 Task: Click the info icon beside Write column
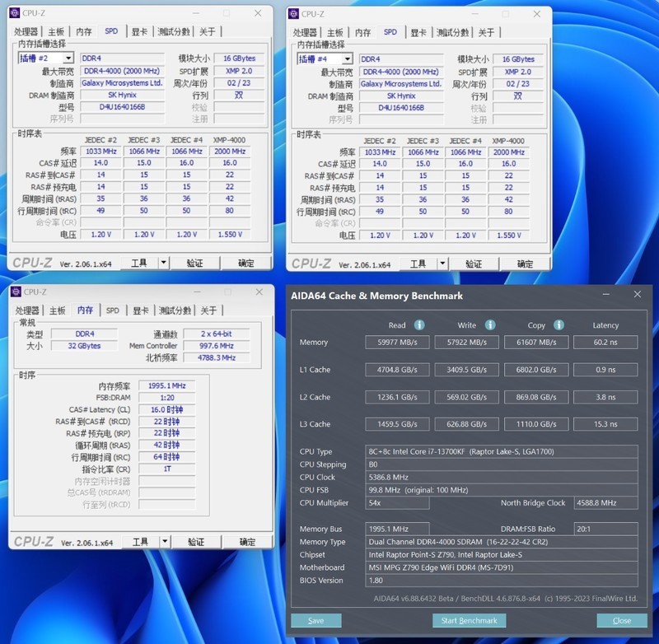tap(490, 325)
